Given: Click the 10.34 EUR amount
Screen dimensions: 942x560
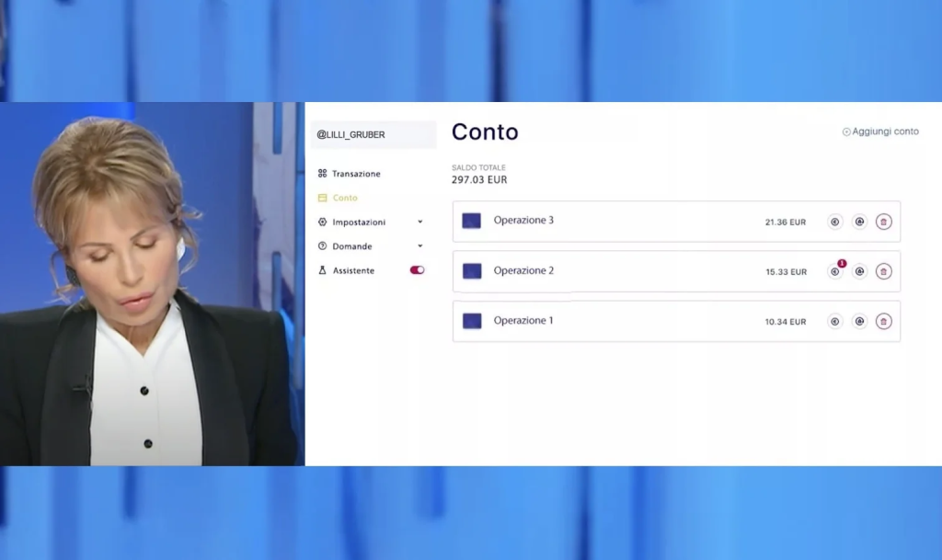Looking at the screenshot, I should coord(786,322).
